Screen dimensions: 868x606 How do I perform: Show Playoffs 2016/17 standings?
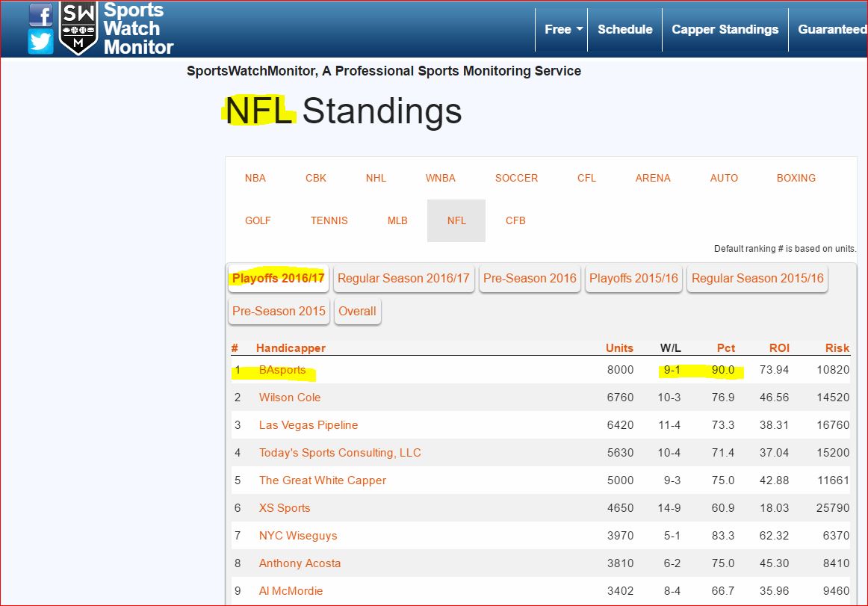(x=279, y=278)
